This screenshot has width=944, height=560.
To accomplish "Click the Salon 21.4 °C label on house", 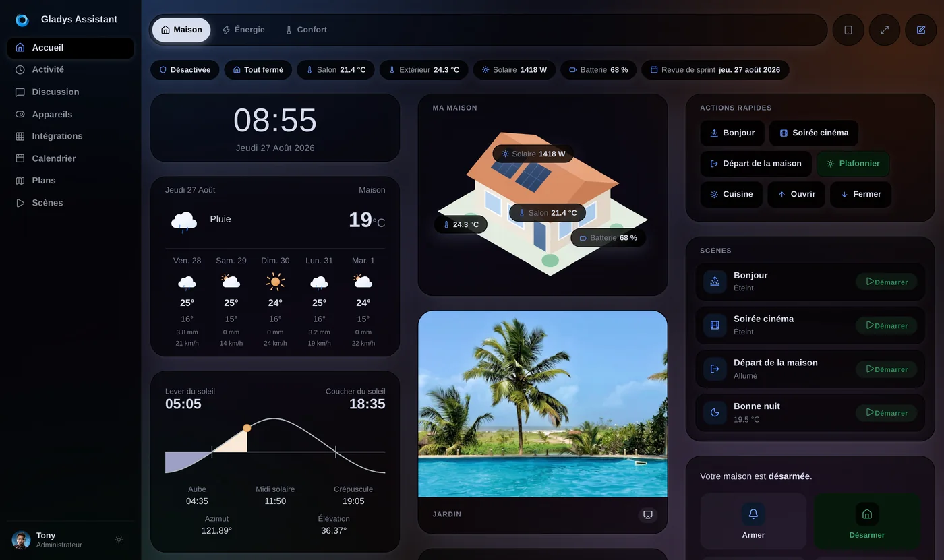I will pyautogui.click(x=547, y=213).
